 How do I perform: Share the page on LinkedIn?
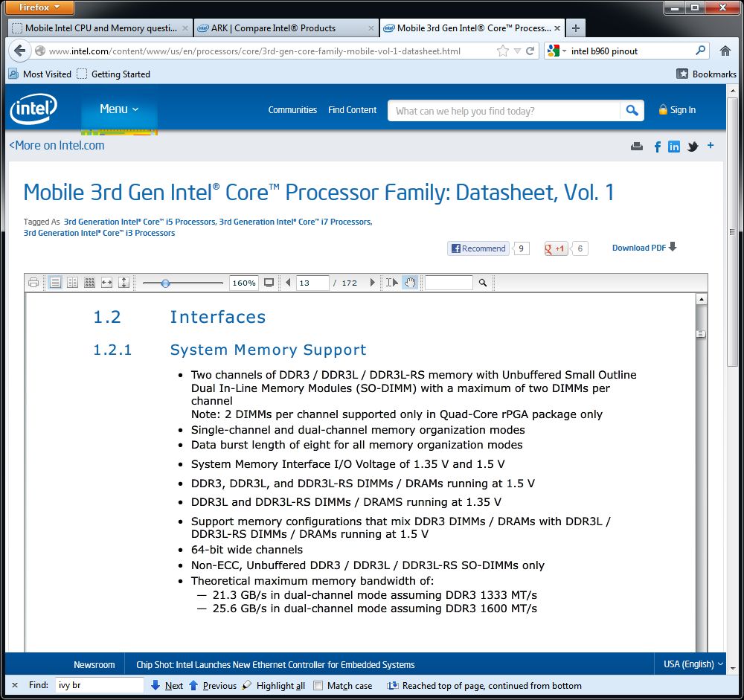673,147
